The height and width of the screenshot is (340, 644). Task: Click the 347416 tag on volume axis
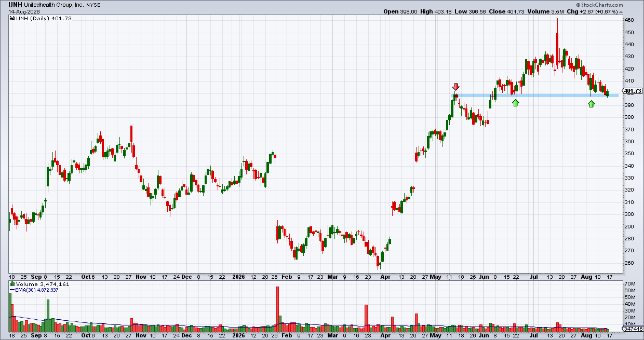click(x=633, y=329)
